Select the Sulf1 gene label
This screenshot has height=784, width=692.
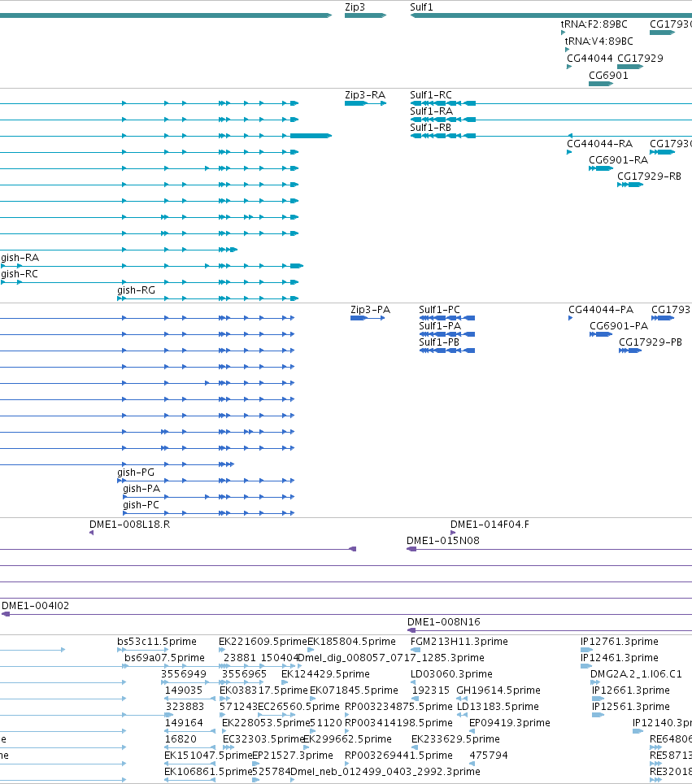coord(421,7)
